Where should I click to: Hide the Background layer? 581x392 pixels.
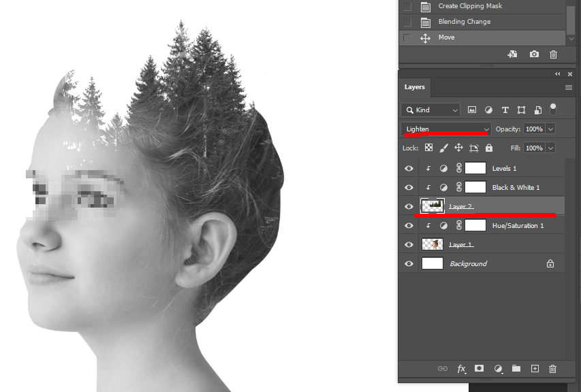click(409, 263)
